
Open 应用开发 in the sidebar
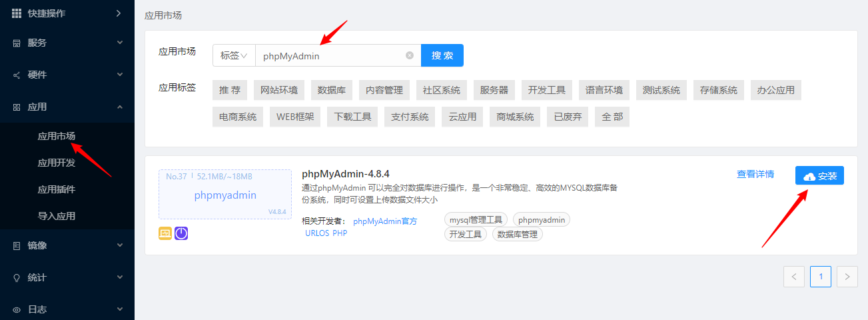click(57, 163)
